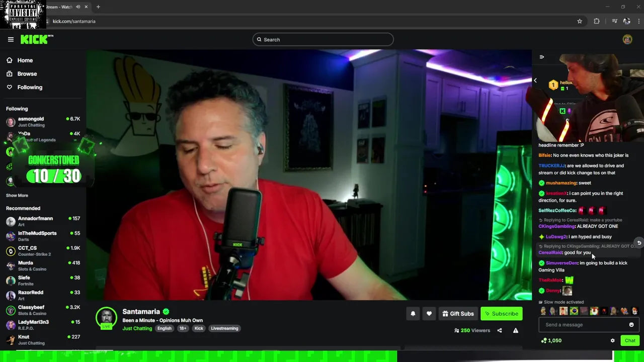Screen dimensions: 644x362
Task: Click the Murda channel avatar
Action: click(x=11, y=265)
